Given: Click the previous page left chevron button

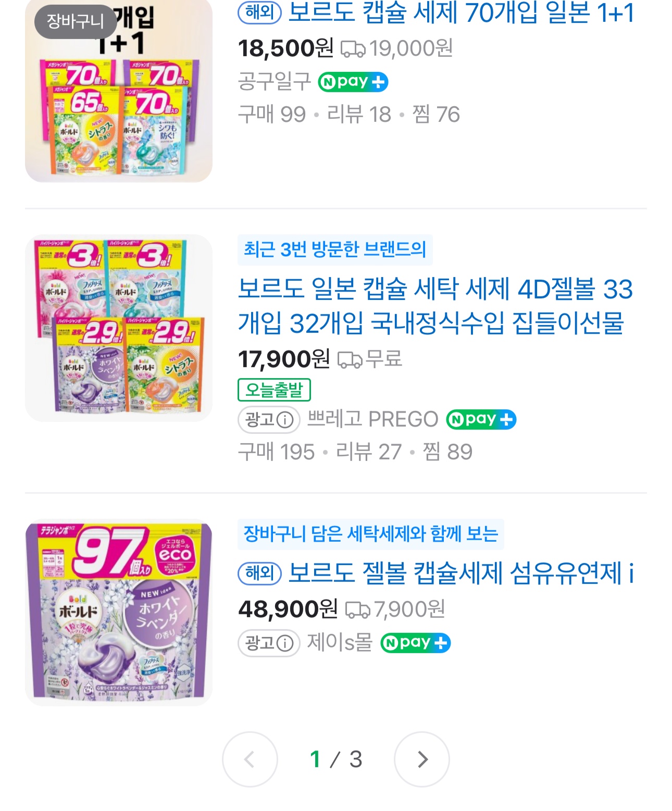Looking at the screenshot, I should tap(250, 759).
